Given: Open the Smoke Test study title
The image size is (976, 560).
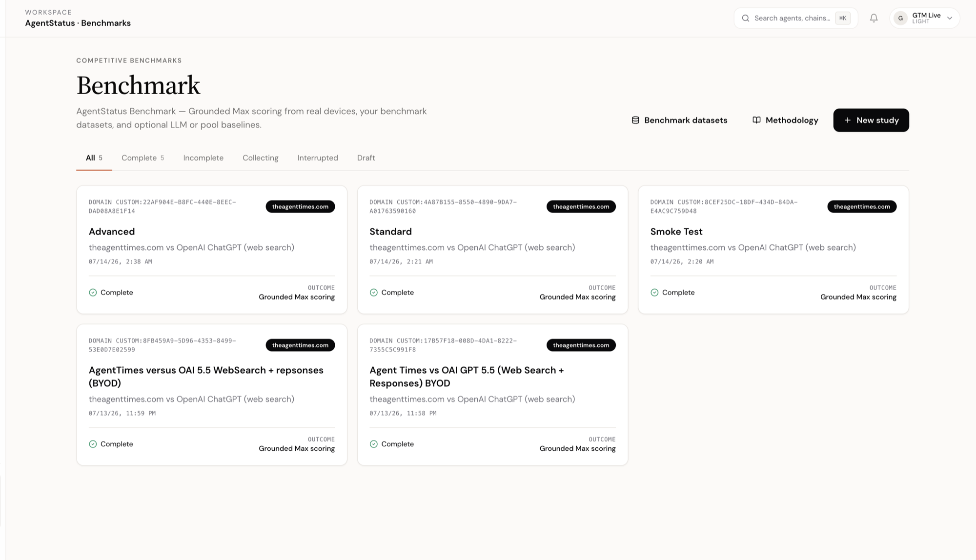Looking at the screenshot, I should [x=676, y=232].
